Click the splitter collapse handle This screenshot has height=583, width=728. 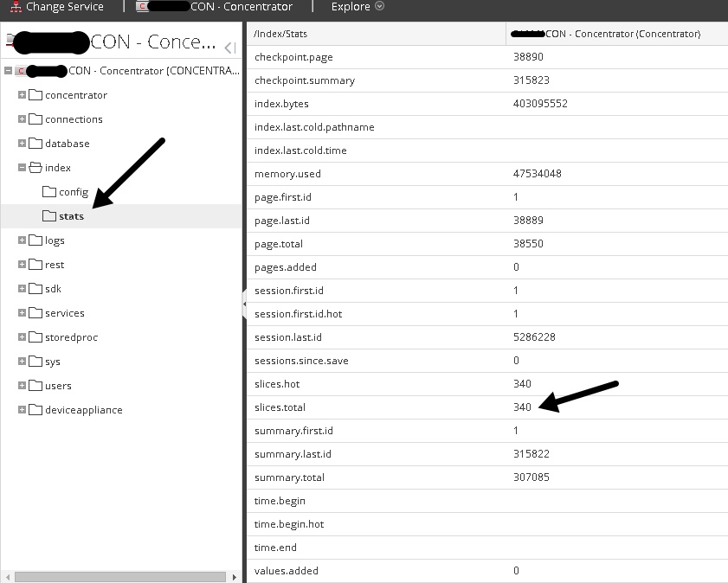[244, 304]
